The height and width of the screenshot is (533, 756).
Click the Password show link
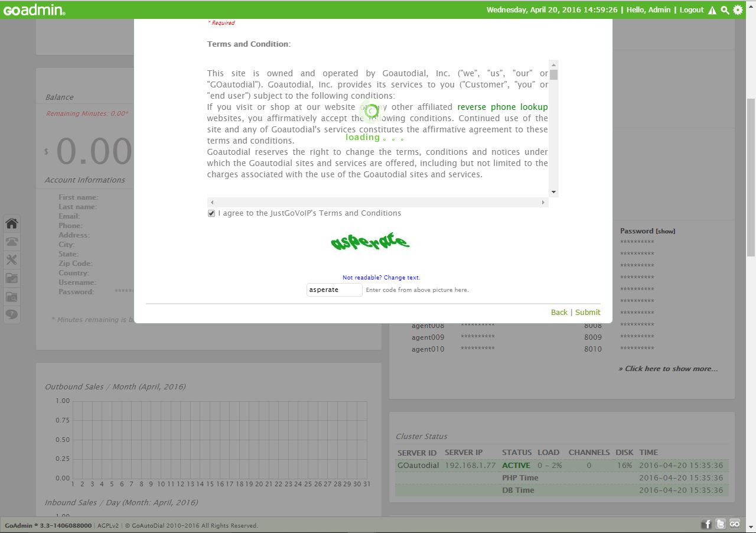pos(665,232)
